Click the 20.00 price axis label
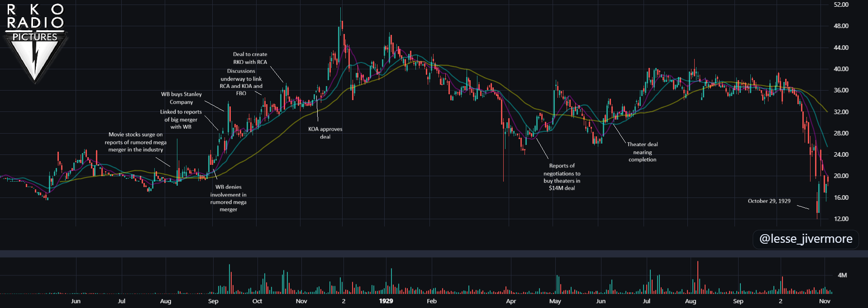This screenshot has height=308, width=868. (841, 176)
